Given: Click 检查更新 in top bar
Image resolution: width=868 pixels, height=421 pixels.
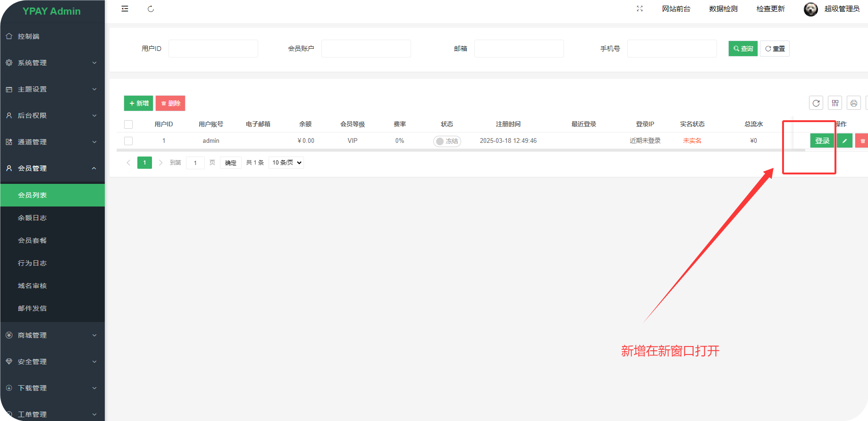Looking at the screenshot, I should [x=770, y=9].
